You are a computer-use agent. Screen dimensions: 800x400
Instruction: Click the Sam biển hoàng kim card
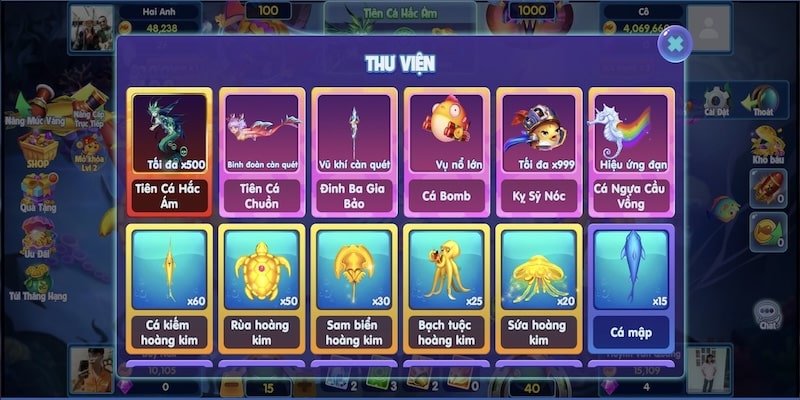[x=354, y=289]
